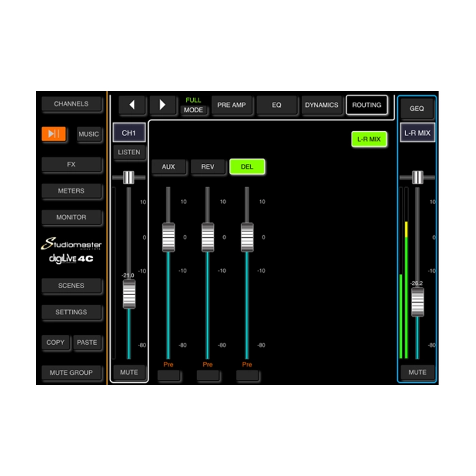The image size is (476, 476).
Task: Go to next channel with right arrow
Action: (x=163, y=105)
